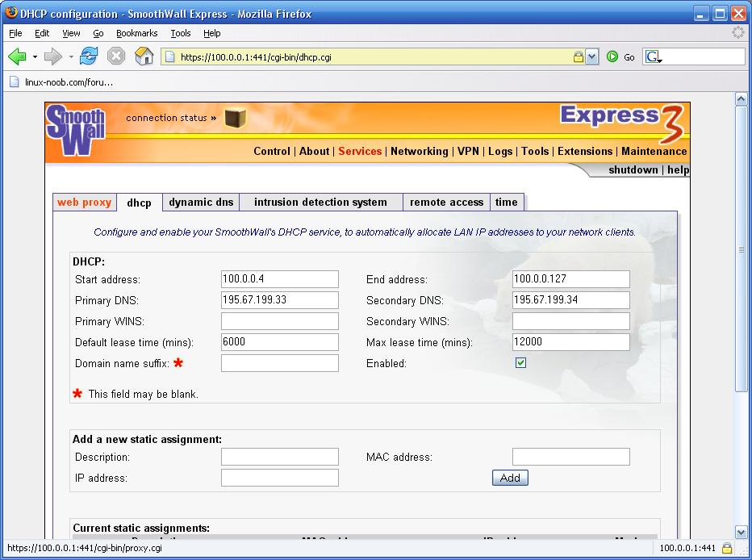Click the Description field for static assignment
Viewport: 752px width, 560px height.
280,457
